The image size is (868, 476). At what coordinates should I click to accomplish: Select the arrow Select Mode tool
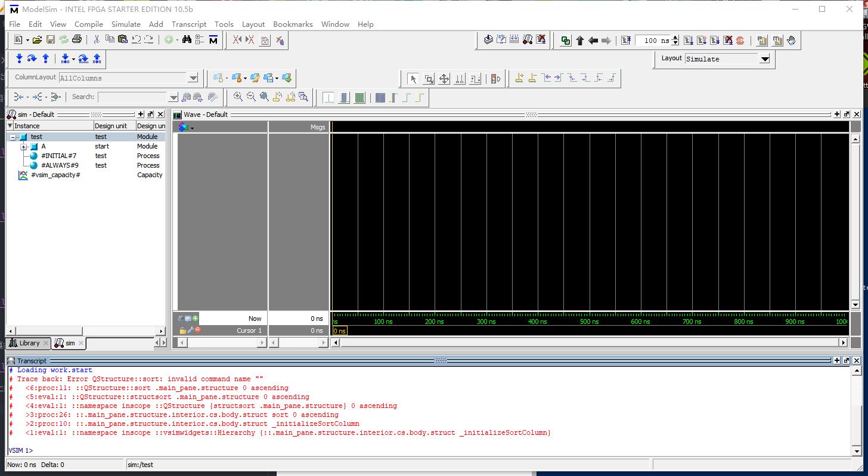[x=413, y=79]
